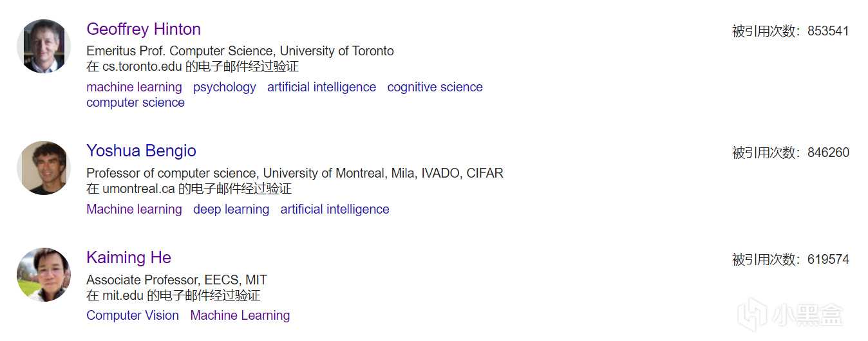Open Kaiming He's profile link
868x341 pixels.
[129, 257]
